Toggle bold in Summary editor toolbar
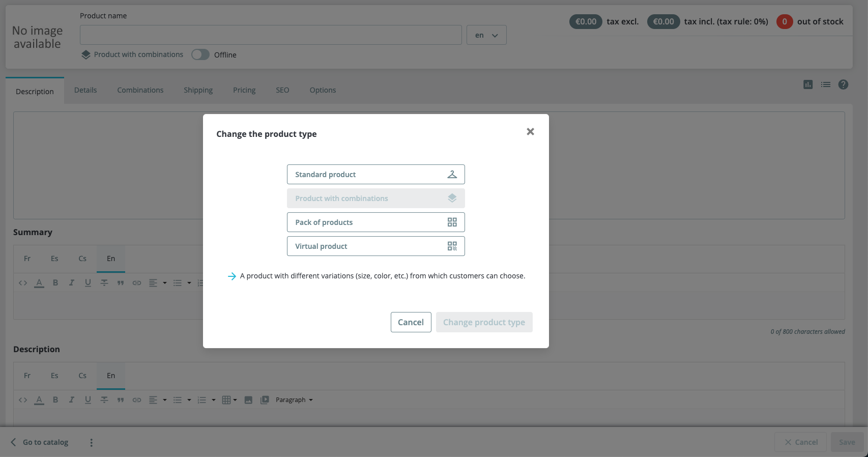This screenshot has height=457, width=868. pos(55,283)
